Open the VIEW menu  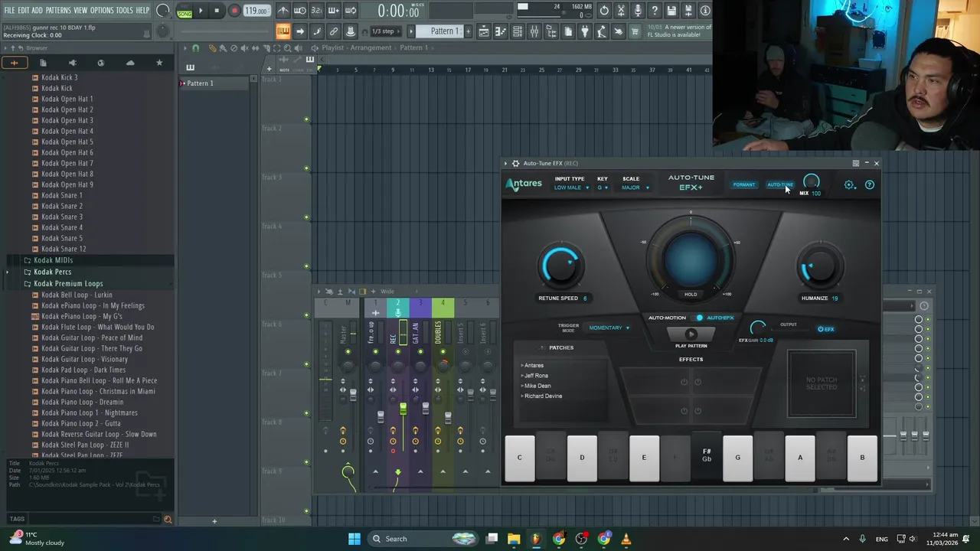[x=80, y=10]
